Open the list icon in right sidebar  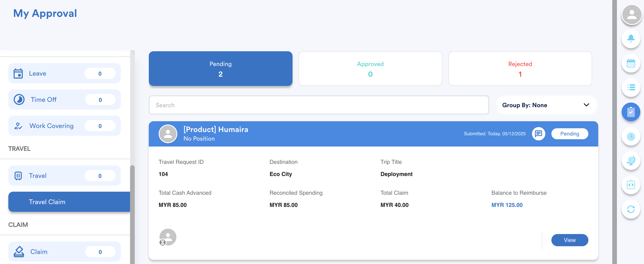coord(631,87)
